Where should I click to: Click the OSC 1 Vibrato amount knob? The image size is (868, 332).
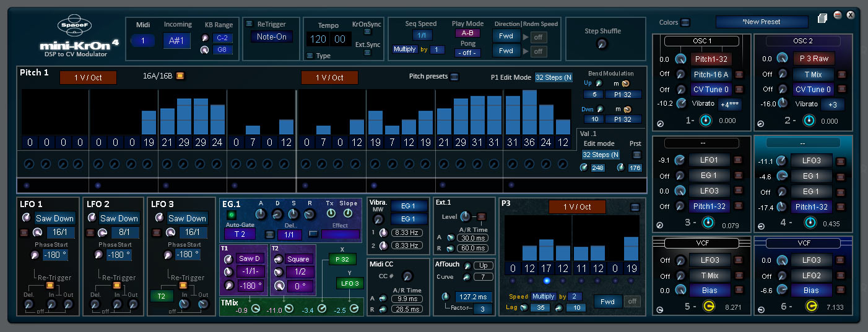click(x=682, y=103)
